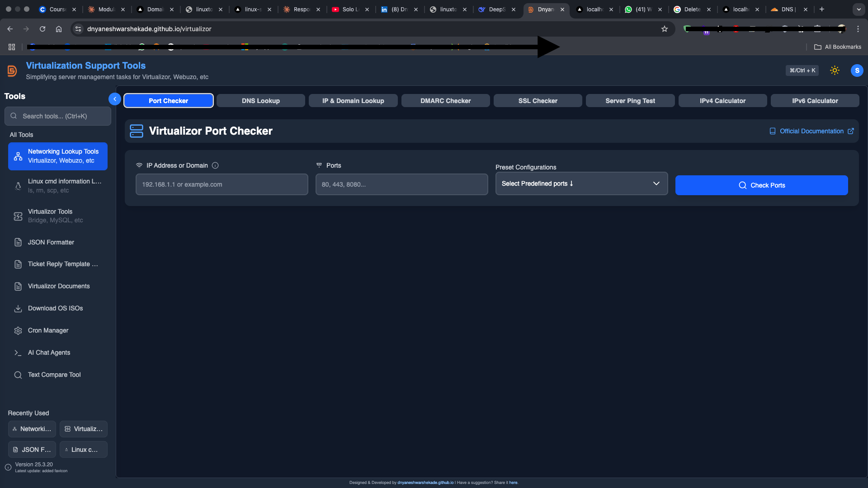The image size is (868, 488).
Task: Go back using Chrome back arrow
Action: [10, 29]
